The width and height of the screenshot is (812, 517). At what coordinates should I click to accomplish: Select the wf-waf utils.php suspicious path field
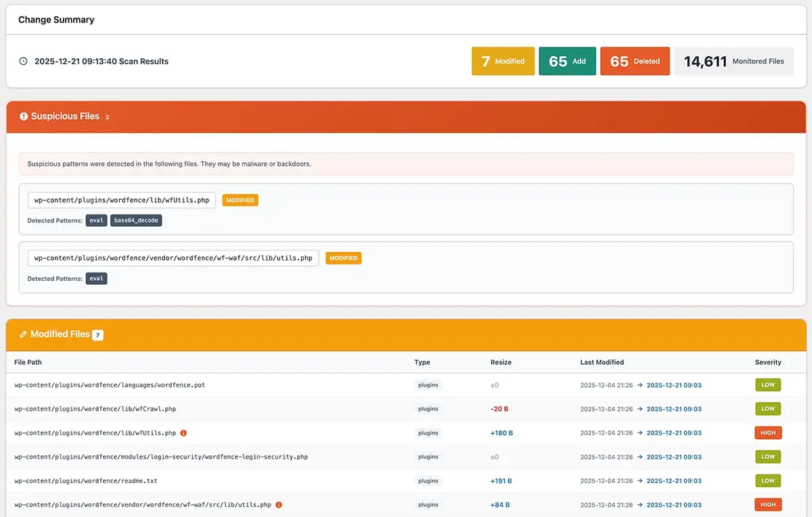click(x=173, y=258)
